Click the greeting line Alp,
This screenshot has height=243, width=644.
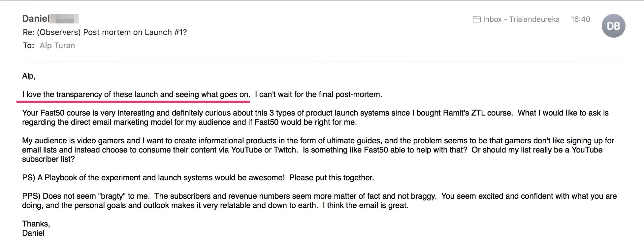pyautogui.click(x=29, y=76)
